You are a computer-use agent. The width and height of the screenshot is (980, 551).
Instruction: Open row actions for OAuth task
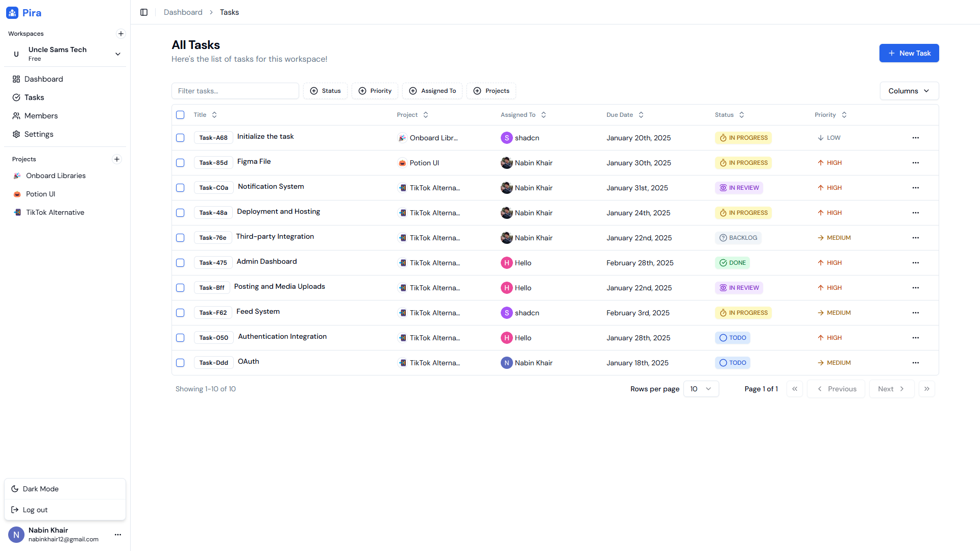click(x=916, y=363)
